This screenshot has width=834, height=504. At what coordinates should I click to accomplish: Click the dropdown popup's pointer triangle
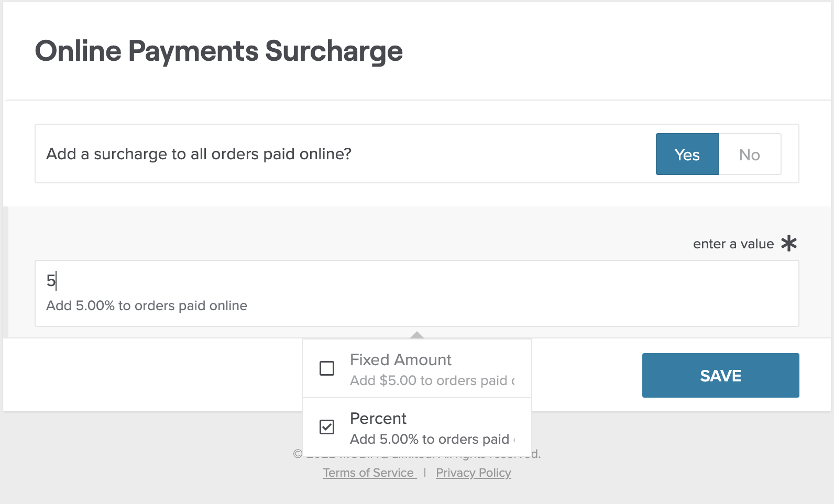point(417,335)
